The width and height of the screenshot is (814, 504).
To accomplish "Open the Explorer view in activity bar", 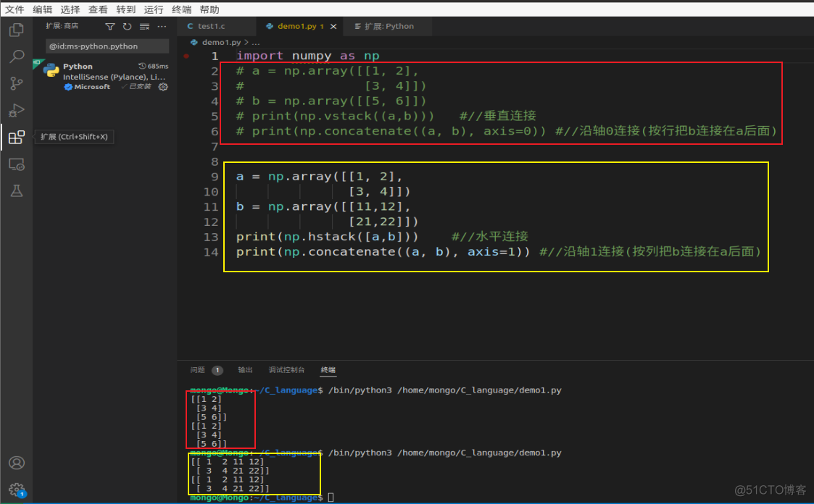I will 17,30.
